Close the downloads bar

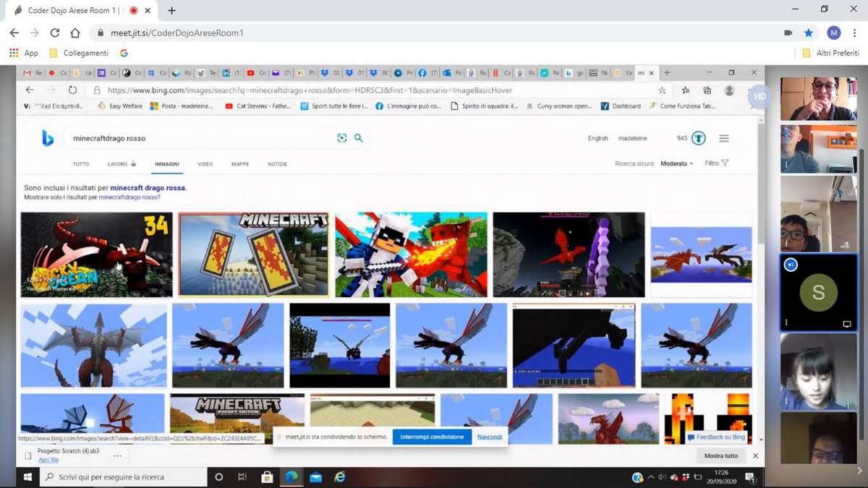[x=755, y=456]
